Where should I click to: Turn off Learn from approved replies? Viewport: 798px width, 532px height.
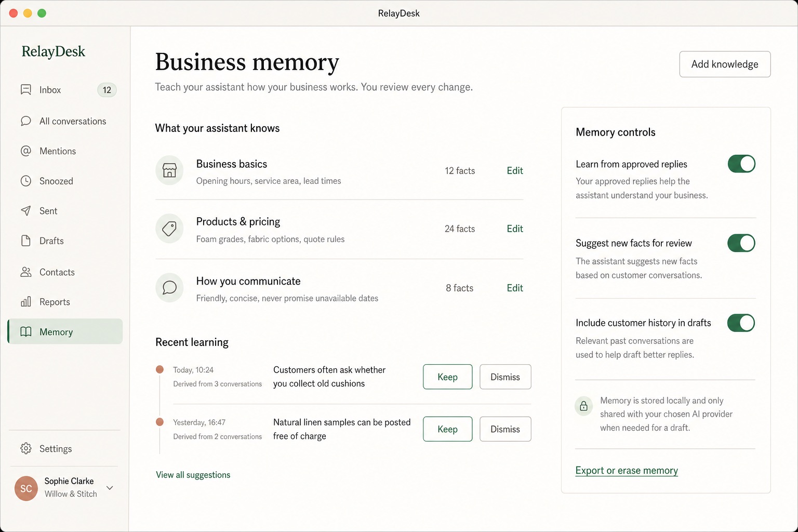(x=741, y=164)
